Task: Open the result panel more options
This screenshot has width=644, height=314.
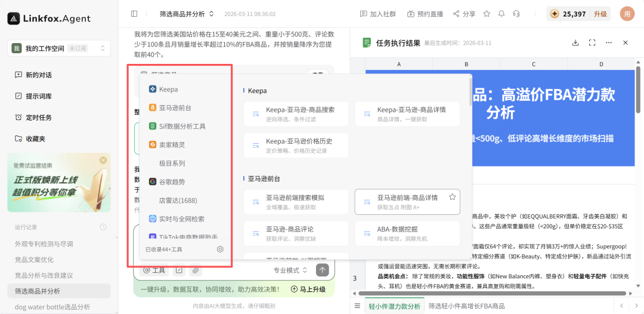Action: pyautogui.click(x=609, y=43)
